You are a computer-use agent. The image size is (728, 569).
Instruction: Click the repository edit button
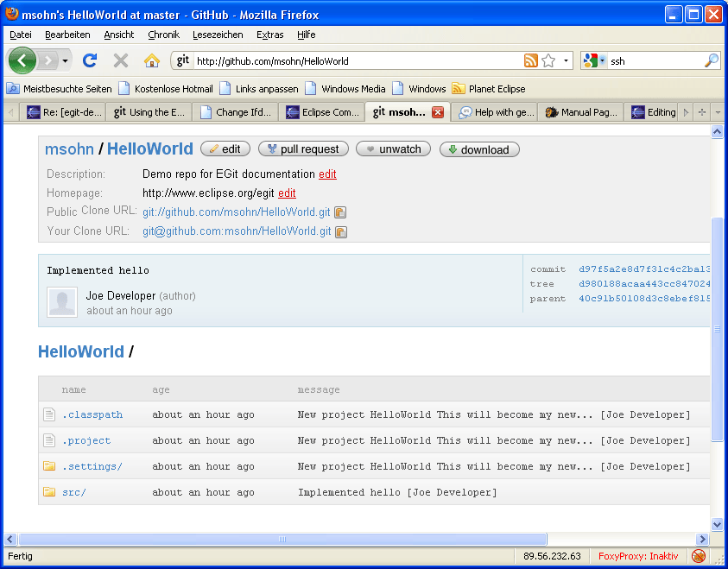(225, 149)
